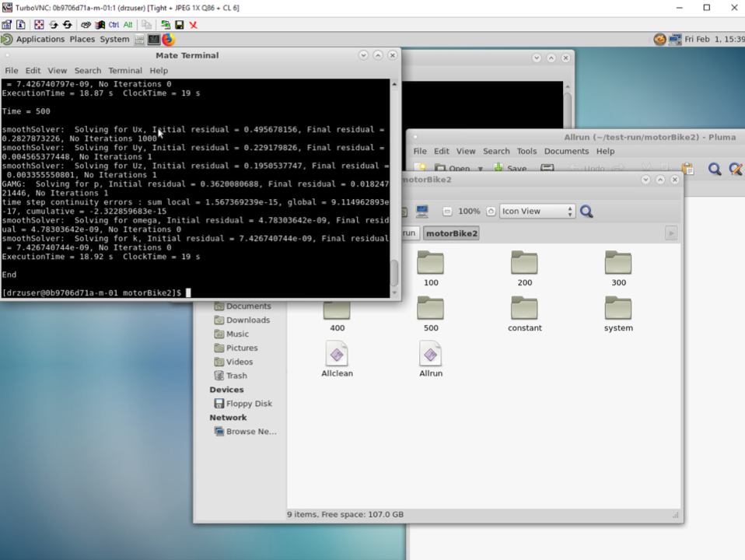The width and height of the screenshot is (745, 560).
Task: Click TurboVNC red X disconnect icon
Action: click(194, 25)
